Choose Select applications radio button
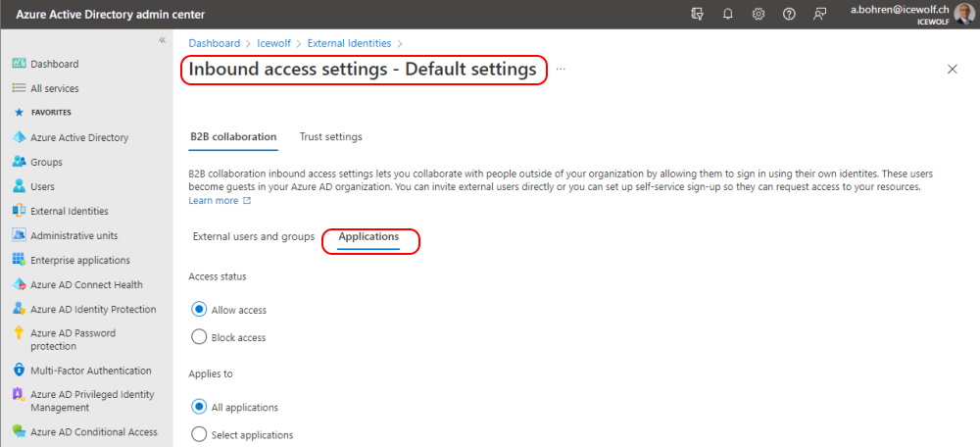 [199, 434]
